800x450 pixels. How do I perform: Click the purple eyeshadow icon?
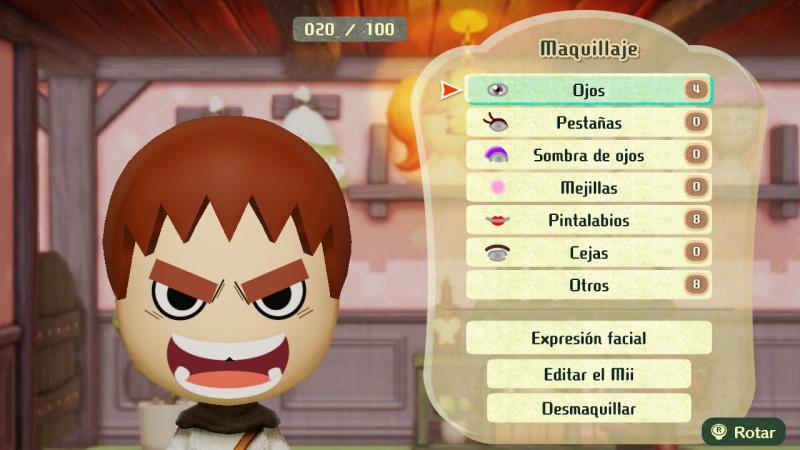(496, 155)
